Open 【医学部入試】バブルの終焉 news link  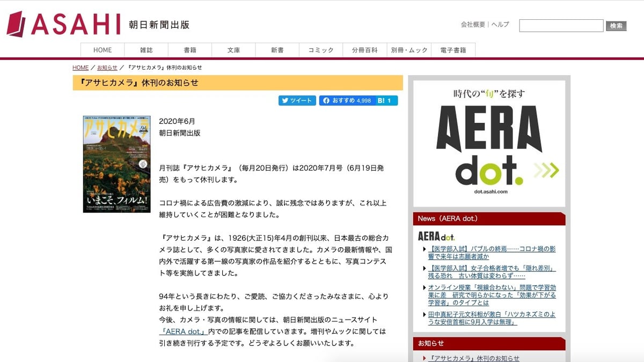point(492,253)
